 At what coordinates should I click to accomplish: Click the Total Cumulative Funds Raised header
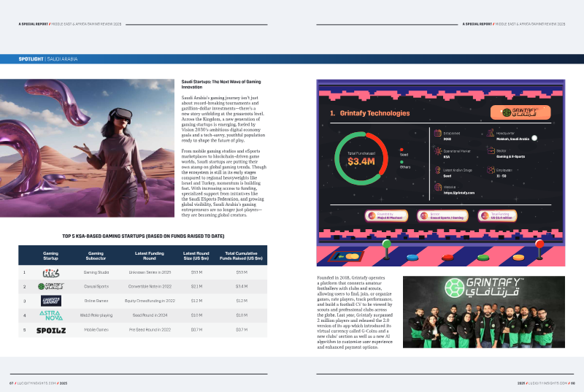point(241,255)
